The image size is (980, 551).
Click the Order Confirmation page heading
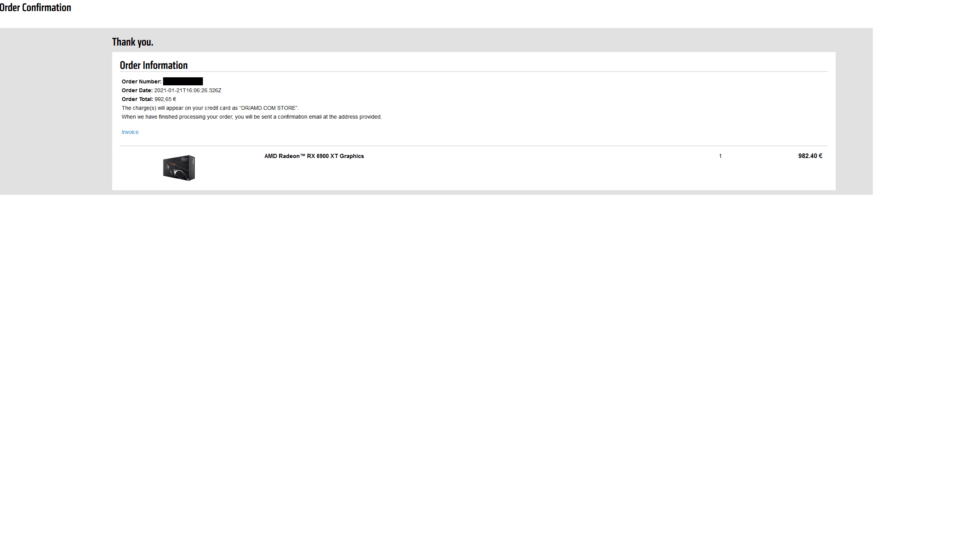35,7
